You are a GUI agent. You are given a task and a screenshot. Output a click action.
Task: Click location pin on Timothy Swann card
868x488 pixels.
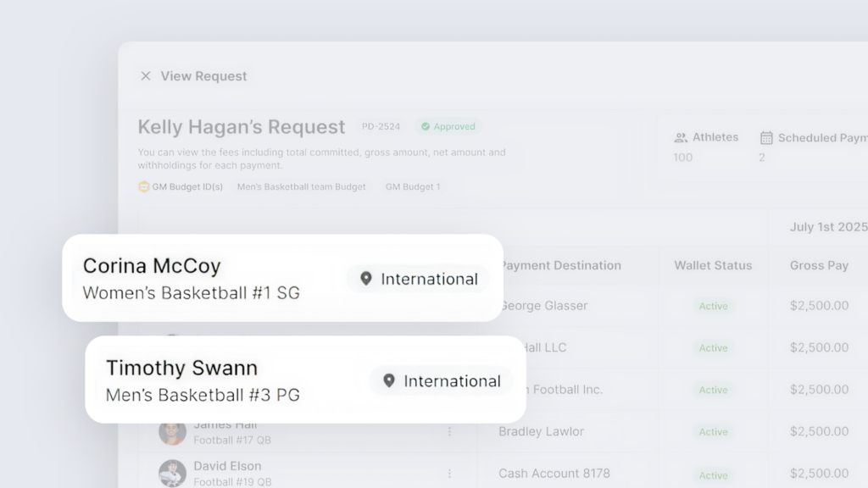point(389,381)
